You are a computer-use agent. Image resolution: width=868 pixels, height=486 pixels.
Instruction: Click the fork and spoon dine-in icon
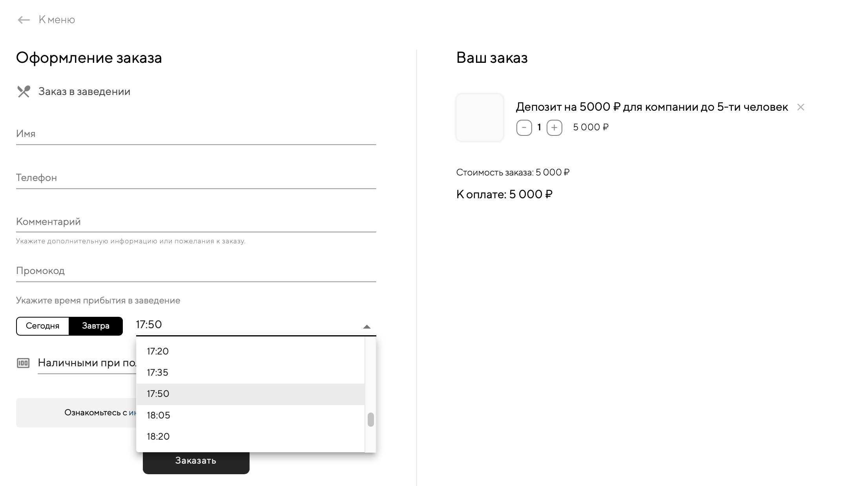coord(24,91)
